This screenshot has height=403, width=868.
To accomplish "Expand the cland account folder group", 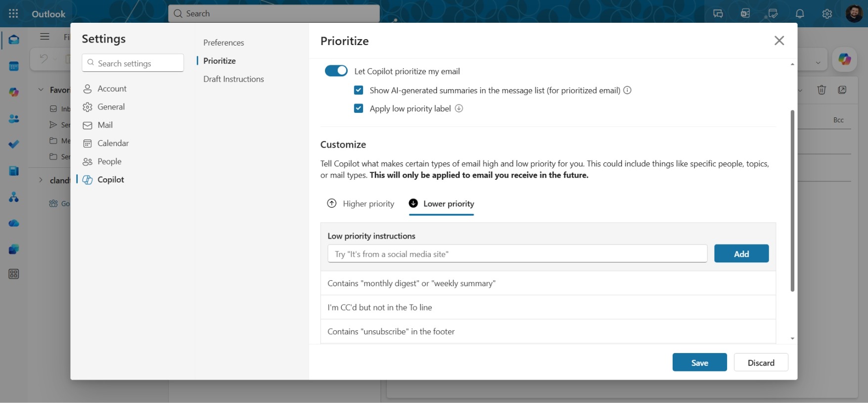I will [41, 180].
